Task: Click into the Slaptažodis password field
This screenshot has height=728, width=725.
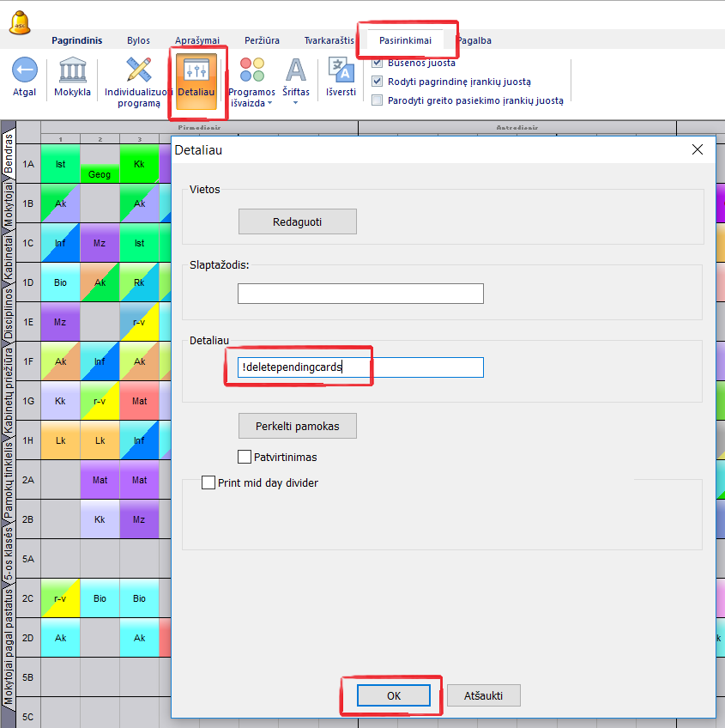Action: pos(360,294)
